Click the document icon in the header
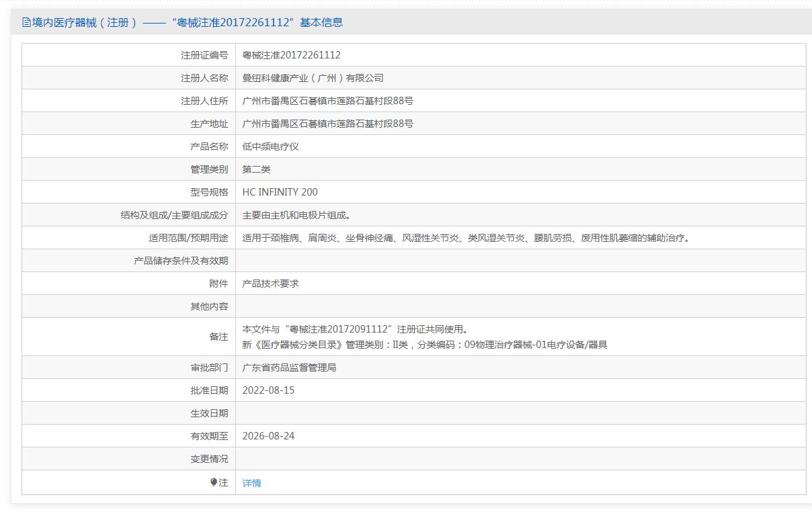 coord(27,23)
